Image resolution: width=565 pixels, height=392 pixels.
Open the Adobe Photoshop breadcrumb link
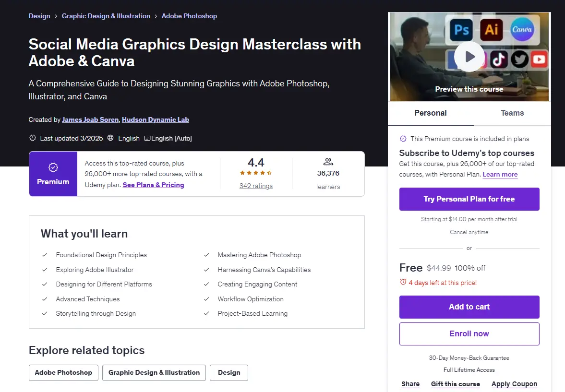pyautogui.click(x=189, y=16)
